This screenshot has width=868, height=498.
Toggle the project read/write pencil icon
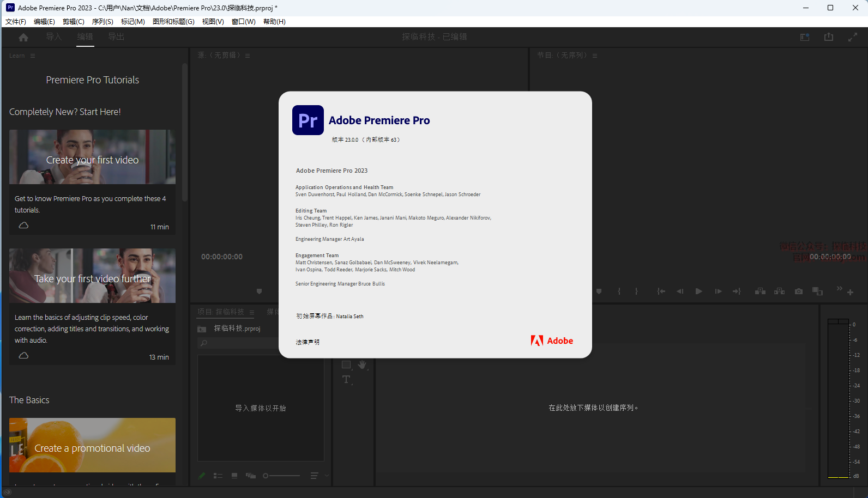(x=202, y=476)
